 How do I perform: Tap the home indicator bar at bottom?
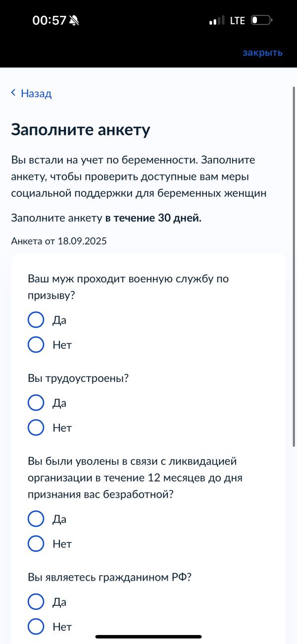[x=148, y=637]
